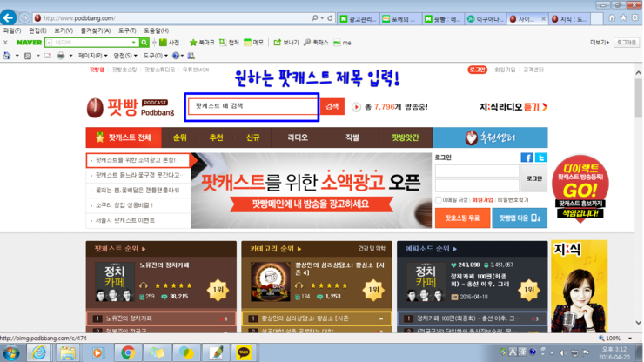Open the 파일(F) menu
Viewport: 644px width, 362px height.
click(x=12, y=30)
